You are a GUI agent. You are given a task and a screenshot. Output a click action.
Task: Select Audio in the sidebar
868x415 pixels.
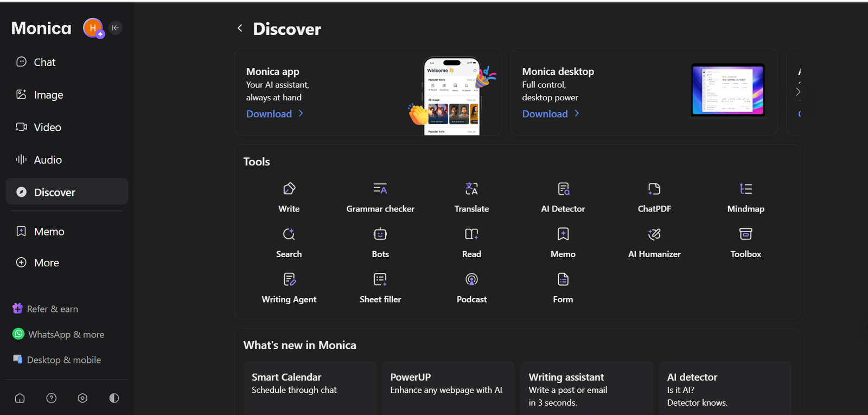pos(67,160)
